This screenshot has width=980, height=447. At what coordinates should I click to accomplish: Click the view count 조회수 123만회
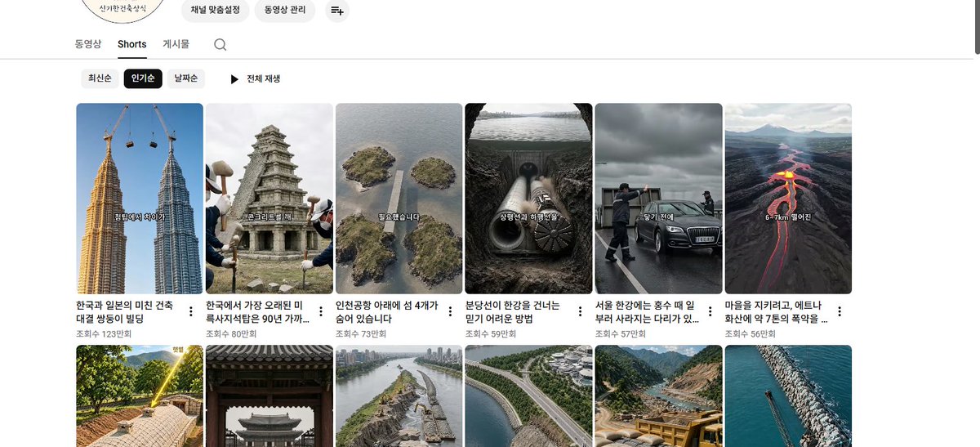(x=103, y=334)
